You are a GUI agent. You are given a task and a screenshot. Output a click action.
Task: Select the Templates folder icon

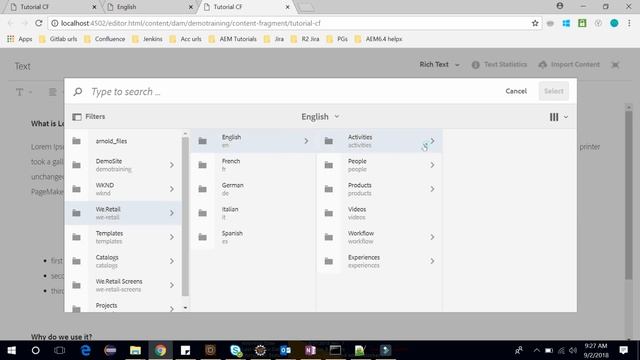tap(76, 237)
